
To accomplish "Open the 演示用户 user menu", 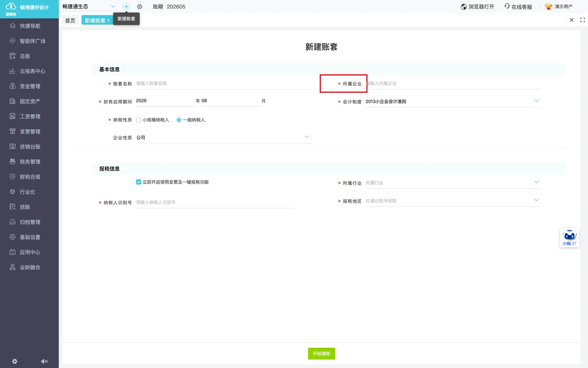I will click(559, 7).
